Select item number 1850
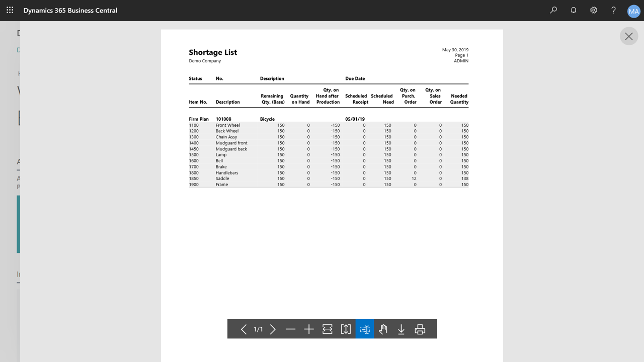Viewport: 644px width, 362px height. tap(194, 178)
